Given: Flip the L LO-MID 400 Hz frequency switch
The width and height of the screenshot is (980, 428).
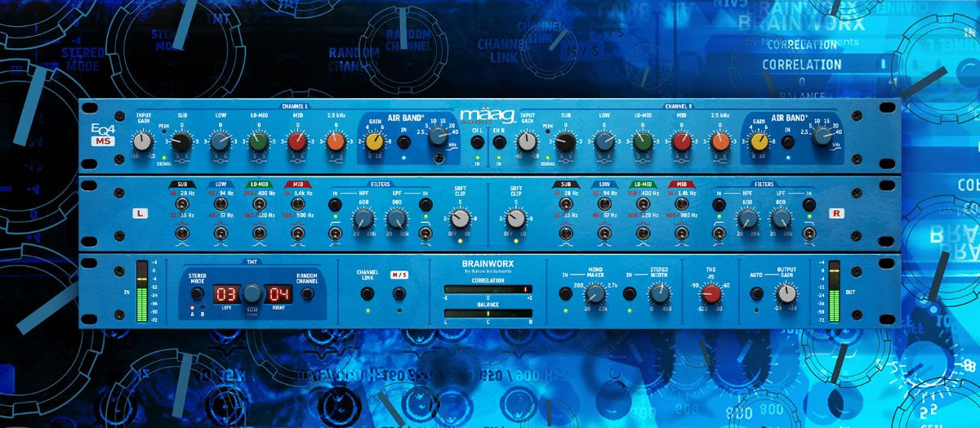Looking at the screenshot, I should pos(258,204).
